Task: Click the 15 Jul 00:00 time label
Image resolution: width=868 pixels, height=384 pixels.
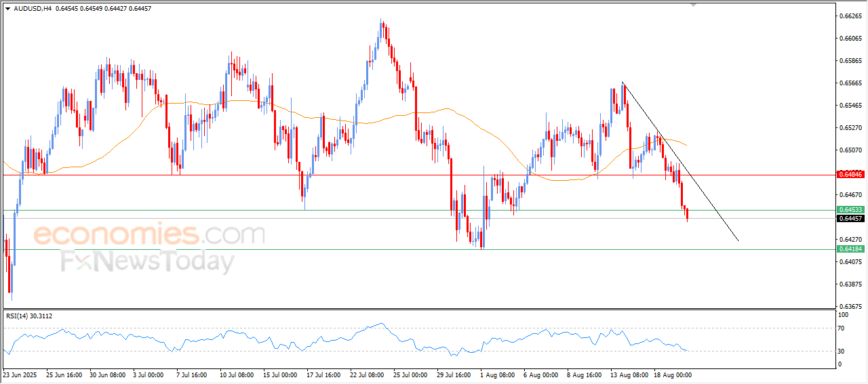Action: (279, 374)
